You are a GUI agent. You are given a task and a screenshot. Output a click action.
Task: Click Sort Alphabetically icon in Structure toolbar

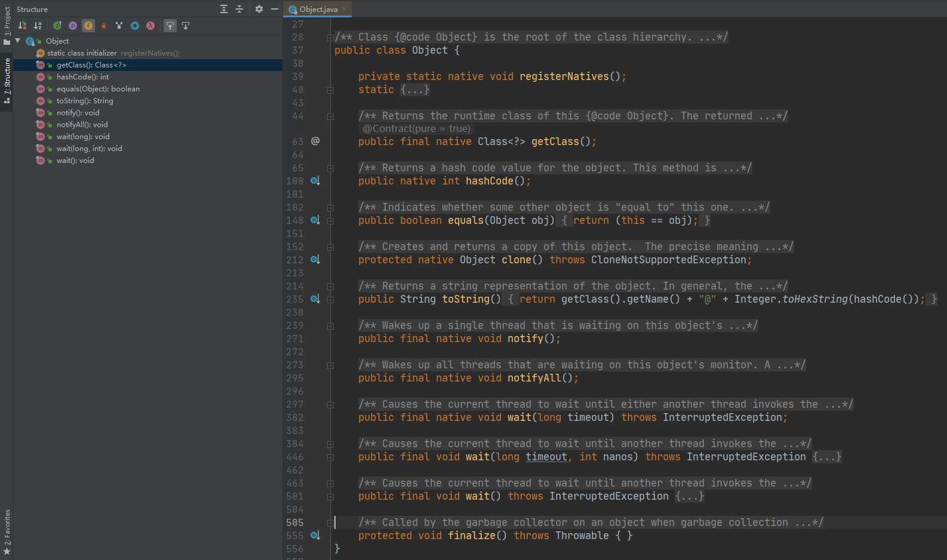(x=38, y=26)
